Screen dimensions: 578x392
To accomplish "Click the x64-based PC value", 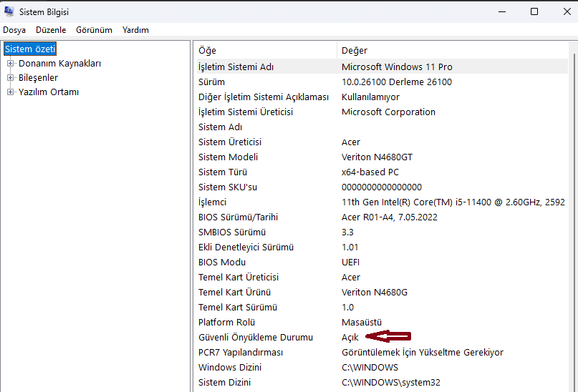I will [370, 172].
